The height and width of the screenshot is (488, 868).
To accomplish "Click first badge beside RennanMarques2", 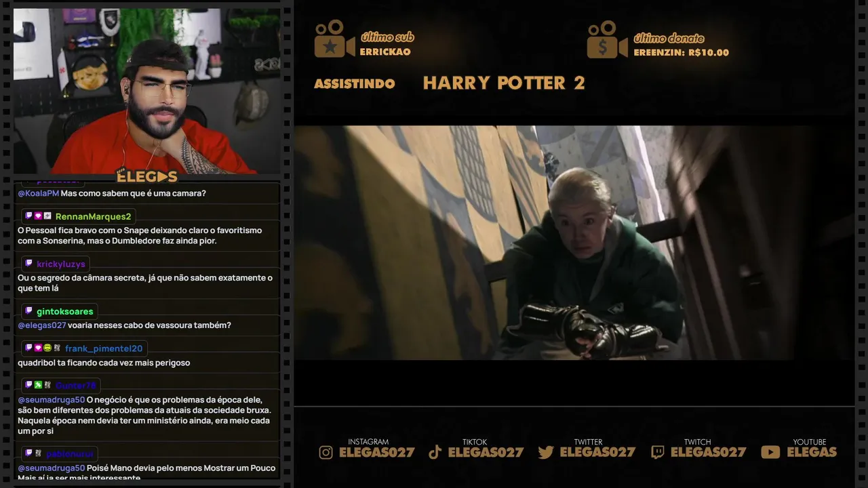I will click(29, 216).
